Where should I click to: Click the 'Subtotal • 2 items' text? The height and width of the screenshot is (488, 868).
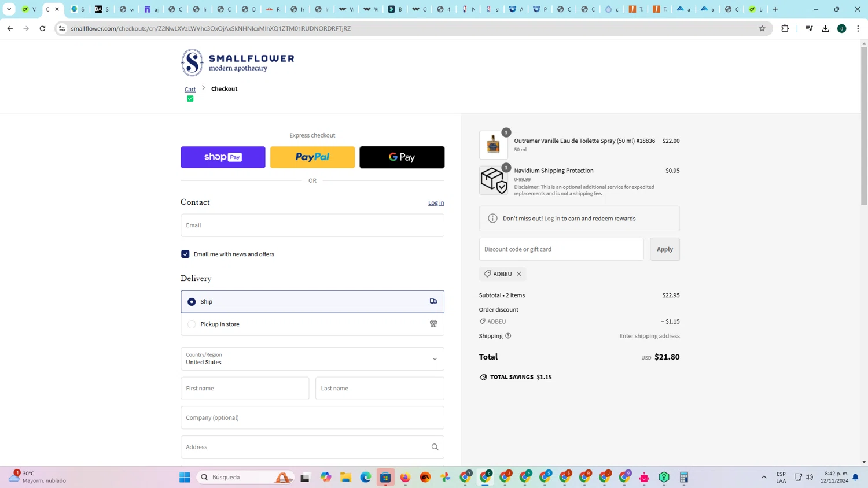[x=502, y=295]
